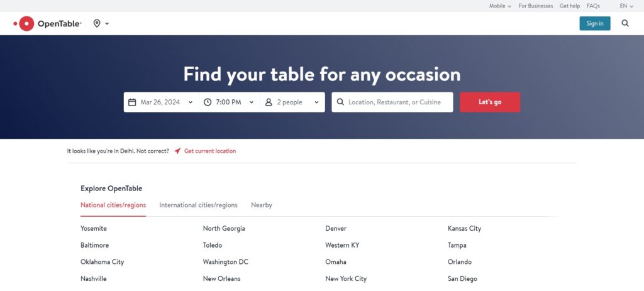This screenshot has width=644, height=291.
Task: Click the red location arrow icon
Action: pos(177,151)
